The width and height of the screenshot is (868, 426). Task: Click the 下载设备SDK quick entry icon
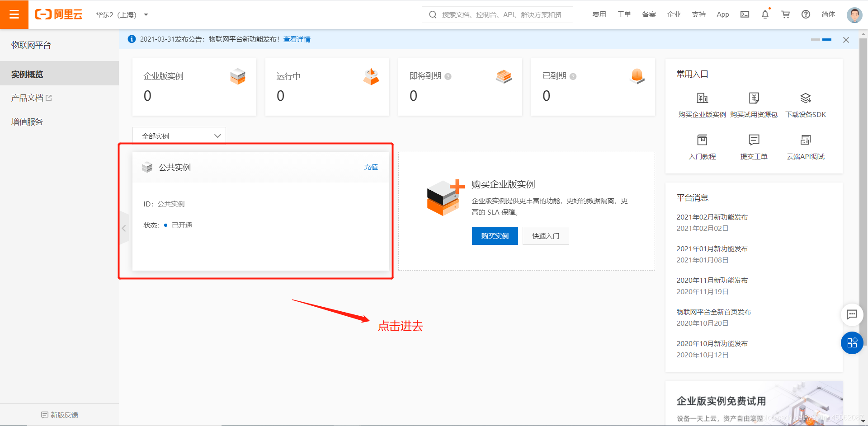(x=806, y=98)
